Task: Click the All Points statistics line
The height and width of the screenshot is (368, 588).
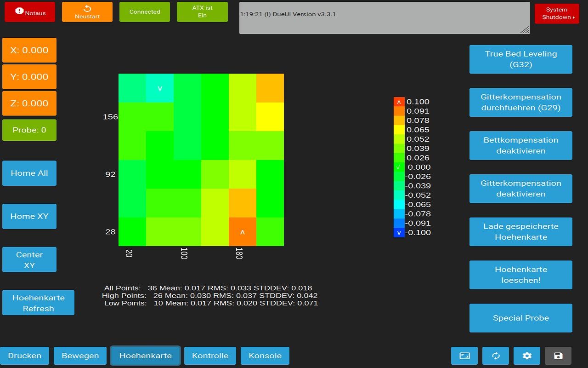Action: tap(208, 288)
